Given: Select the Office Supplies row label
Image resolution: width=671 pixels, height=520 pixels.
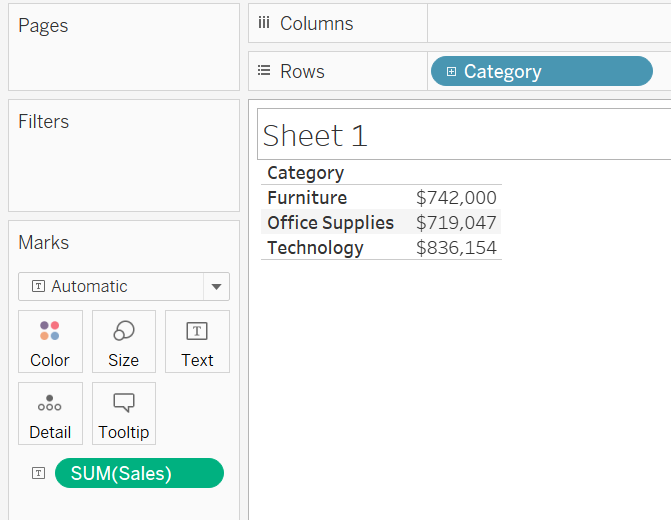Looking at the screenshot, I should (x=330, y=223).
